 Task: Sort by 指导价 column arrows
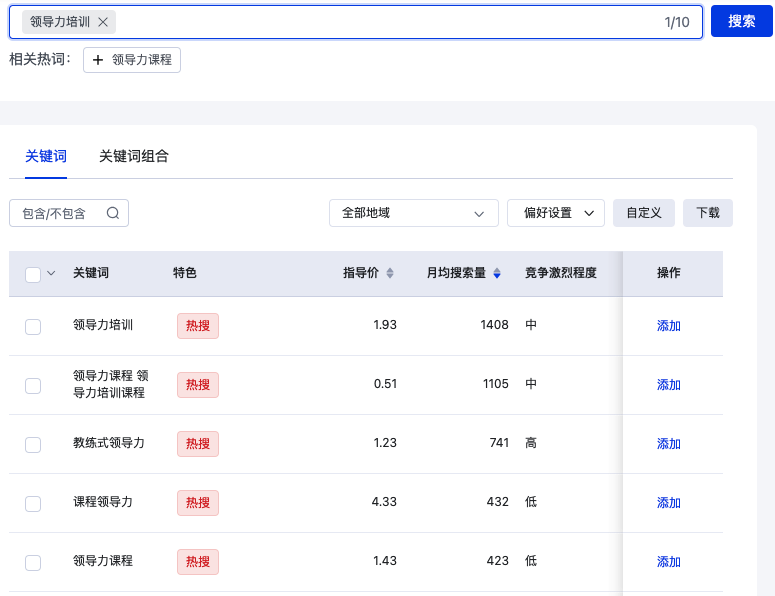tap(390, 273)
